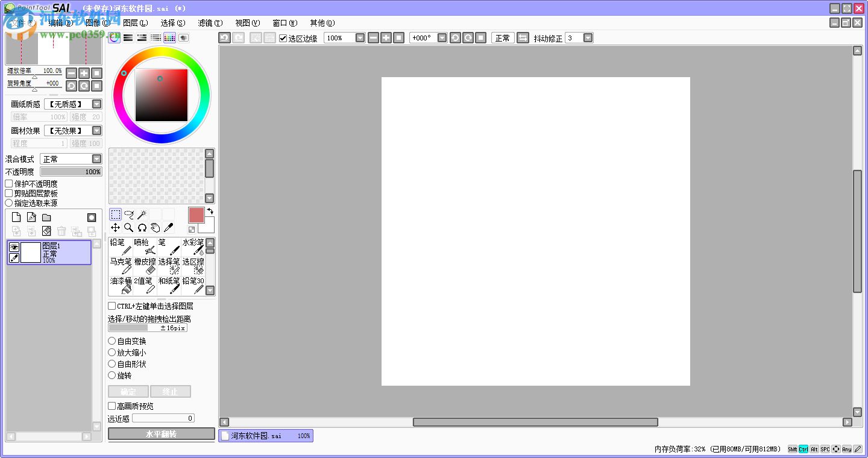868x458 pixels.
Task: Select the magnifier zoom tool
Action: tap(128, 228)
